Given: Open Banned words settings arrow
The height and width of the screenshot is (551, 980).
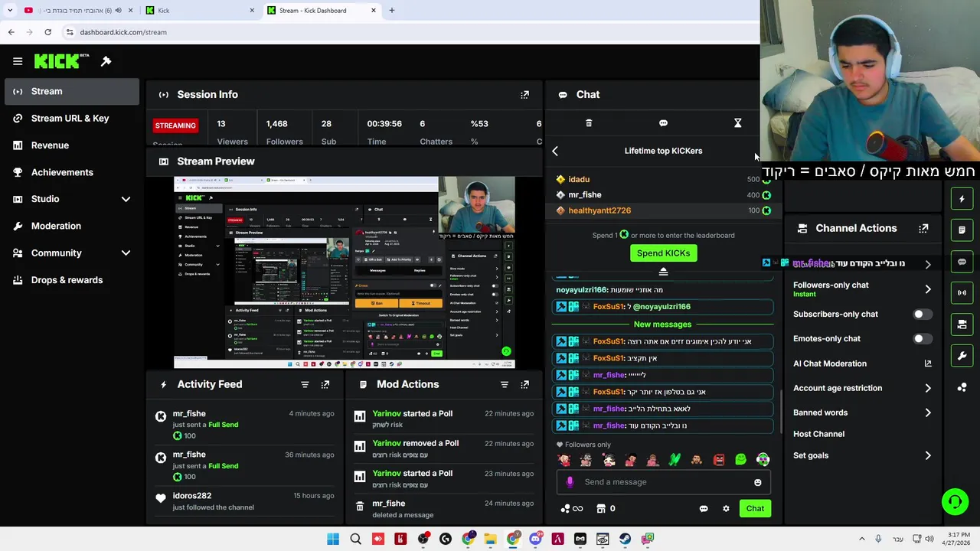Looking at the screenshot, I should tap(927, 412).
